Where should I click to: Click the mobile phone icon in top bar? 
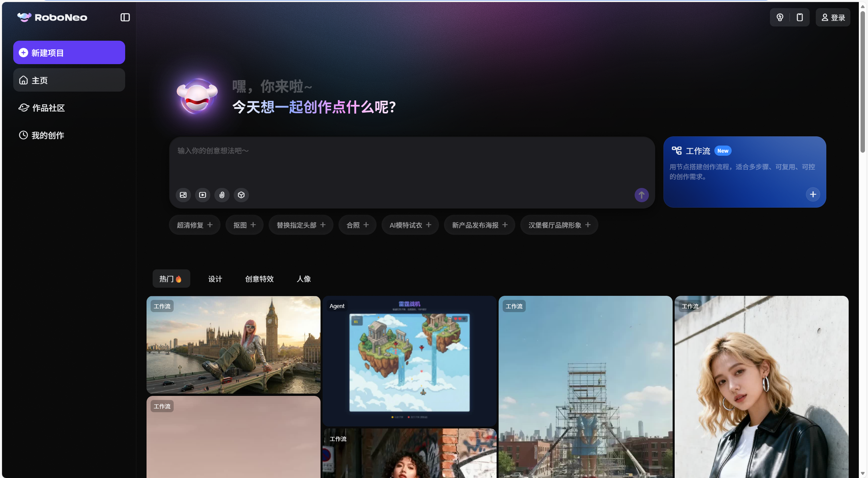pos(799,17)
